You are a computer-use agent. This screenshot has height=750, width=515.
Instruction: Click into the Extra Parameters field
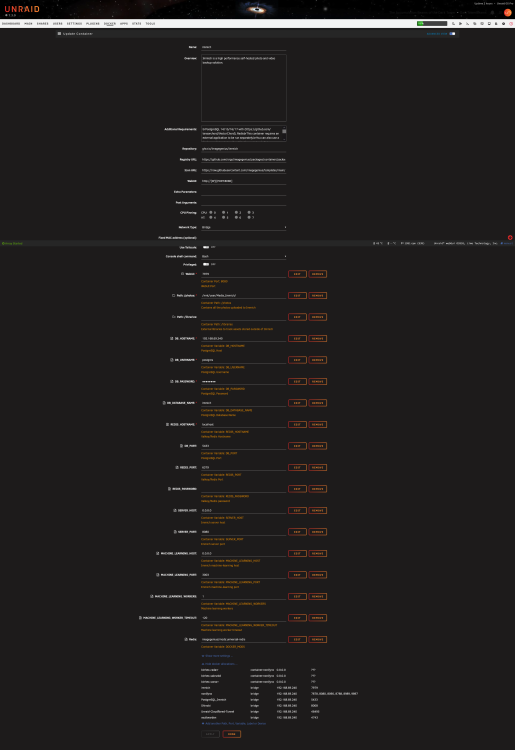tap(243, 192)
